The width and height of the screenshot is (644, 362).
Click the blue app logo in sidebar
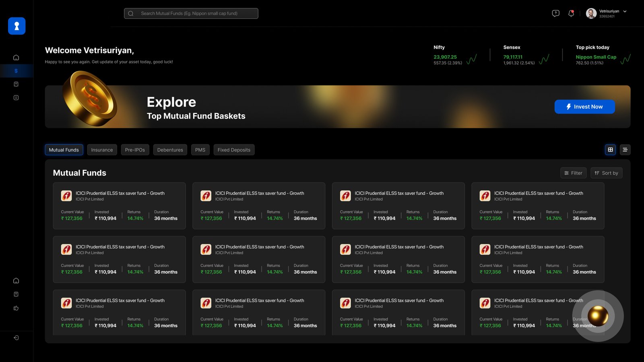[x=17, y=26]
